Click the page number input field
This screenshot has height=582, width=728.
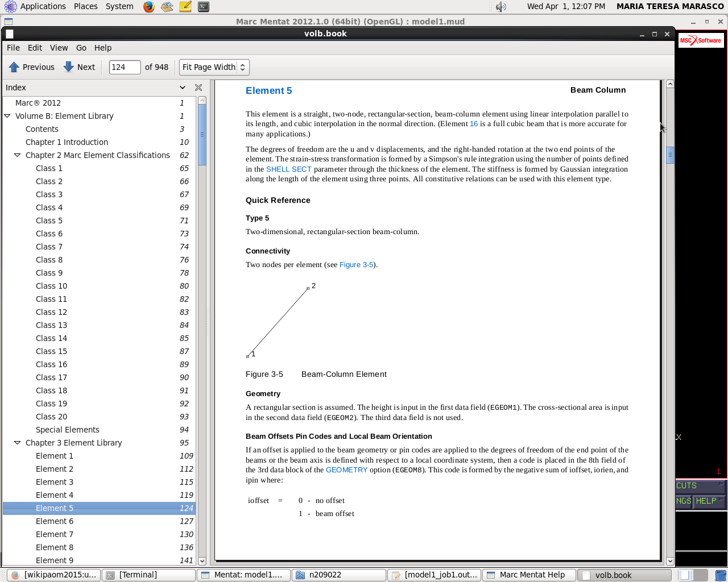(x=125, y=67)
